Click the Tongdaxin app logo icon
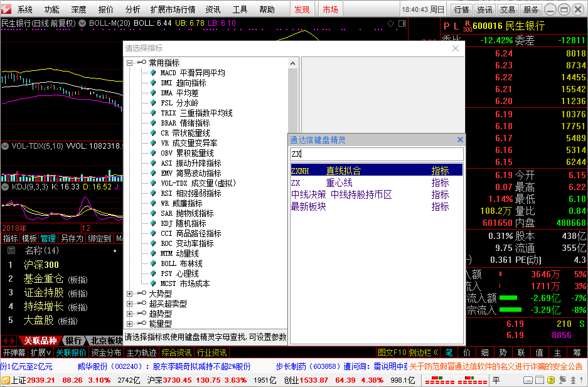The image size is (588, 387). tap(6, 9)
